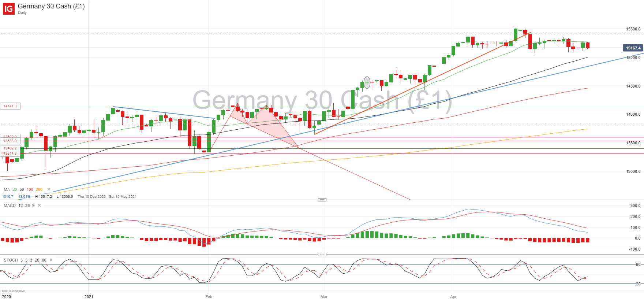Click the Apr date axis label

tap(453, 297)
